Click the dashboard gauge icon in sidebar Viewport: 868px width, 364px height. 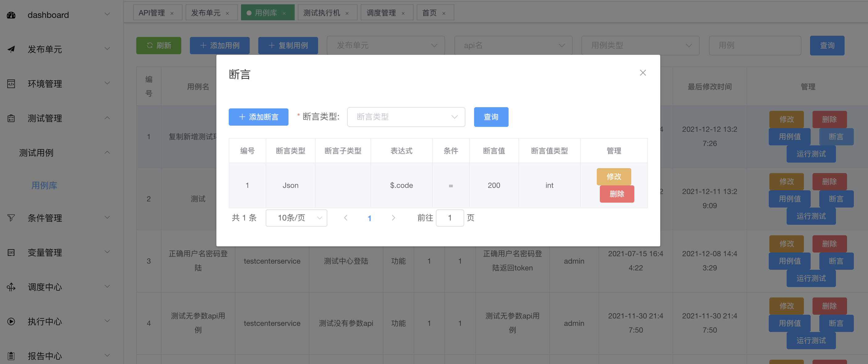(11, 15)
